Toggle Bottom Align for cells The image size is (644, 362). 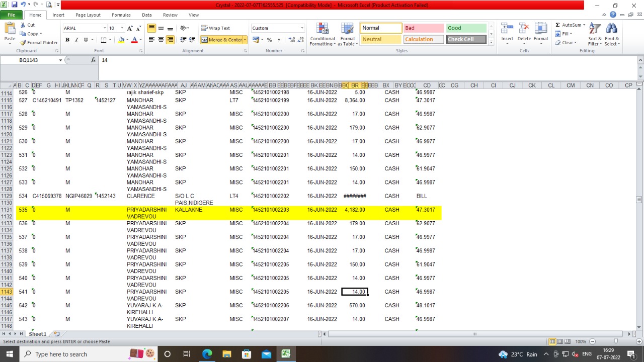click(170, 28)
